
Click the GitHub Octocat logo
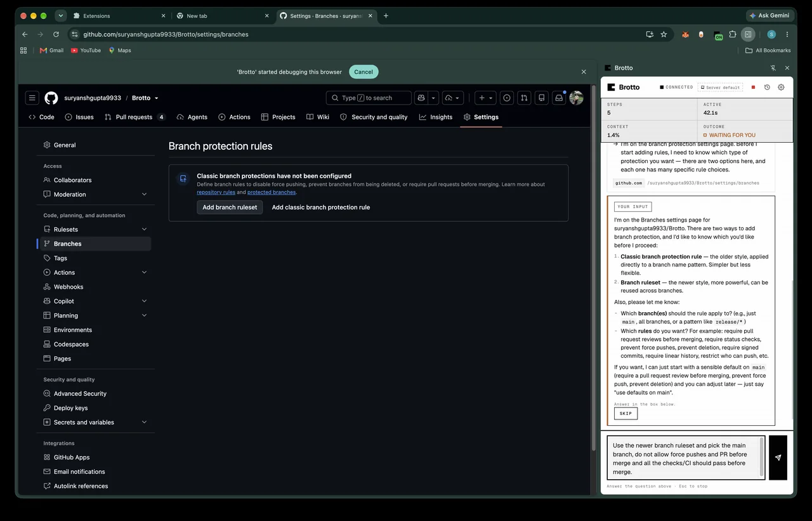point(51,98)
